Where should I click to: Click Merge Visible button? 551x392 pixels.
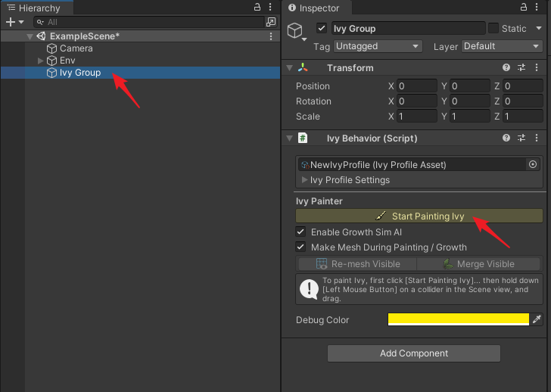(x=478, y=264)
